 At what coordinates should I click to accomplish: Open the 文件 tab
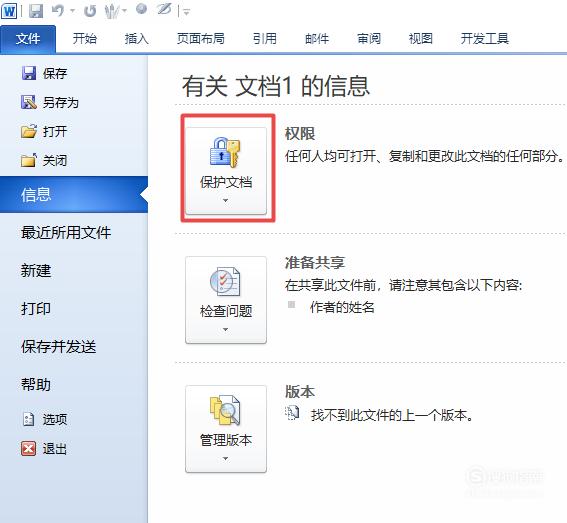(x=28, y=39)
